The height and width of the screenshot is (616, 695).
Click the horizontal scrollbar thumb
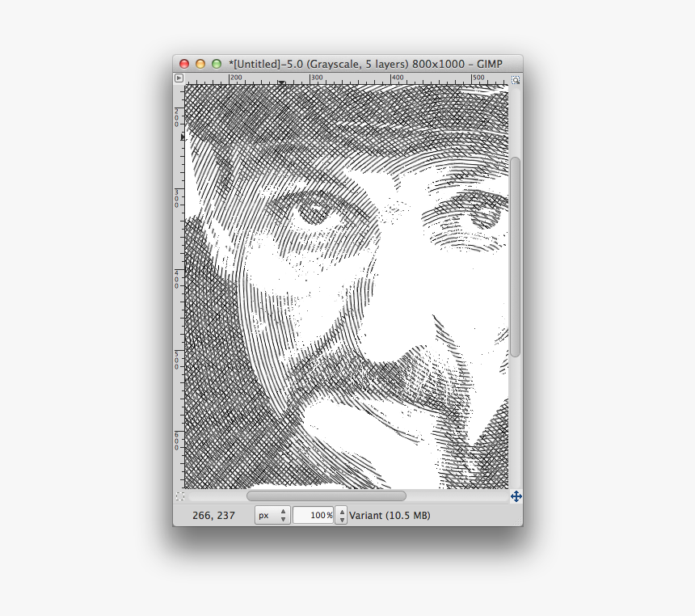pos(326,496)
